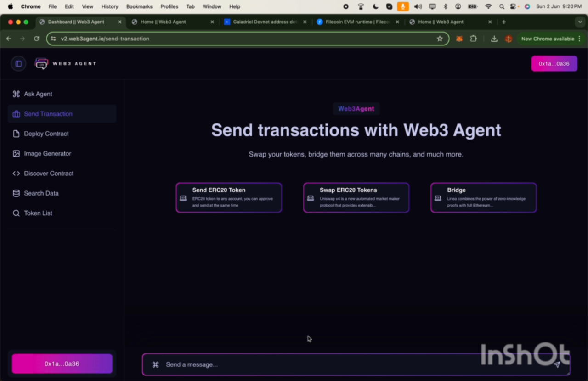This screenshot has height=381, width=588.
Task: Go to Image Generator
Action: pyautogui.click(x=62, y=154)
